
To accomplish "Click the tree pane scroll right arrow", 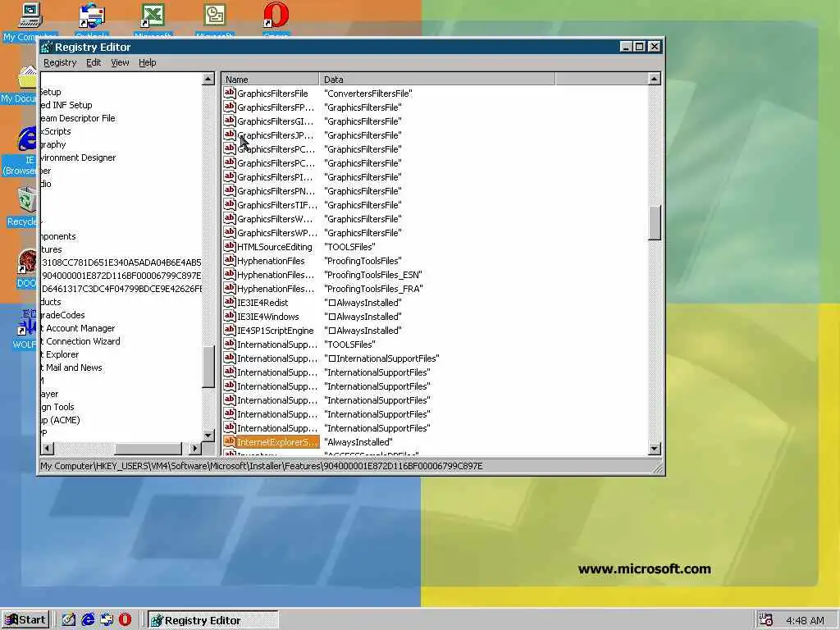I will (x=195, y=449).
